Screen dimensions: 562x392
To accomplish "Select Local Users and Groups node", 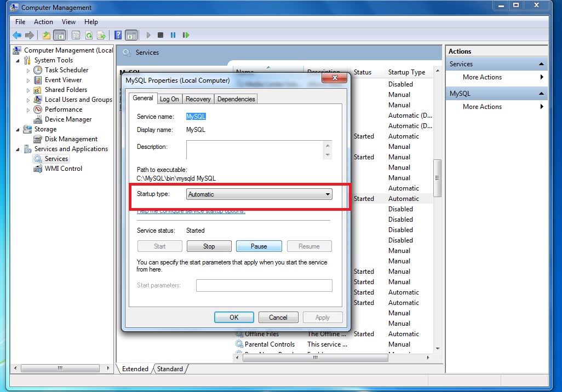I will pos(78,100).
